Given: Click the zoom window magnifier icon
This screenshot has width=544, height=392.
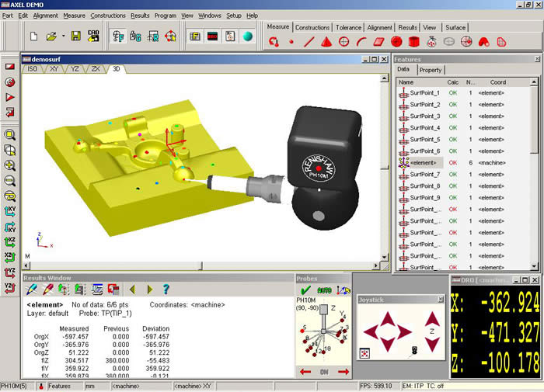Looking at the screenshot, I should [x=9, y=135].
